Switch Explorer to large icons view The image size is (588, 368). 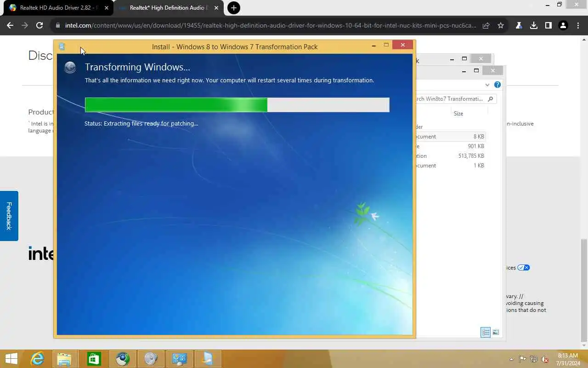pos(496,332)
